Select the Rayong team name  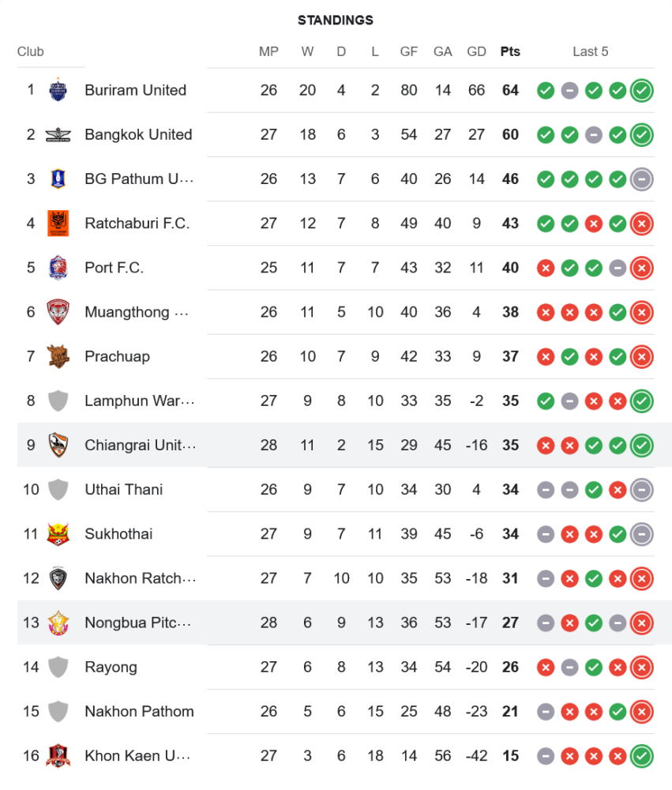(111, 667)
